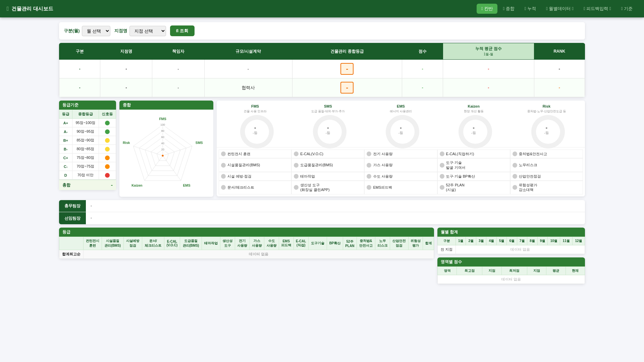Click the 전 지점 row label
644x362 pixels.
coord(446,249)
